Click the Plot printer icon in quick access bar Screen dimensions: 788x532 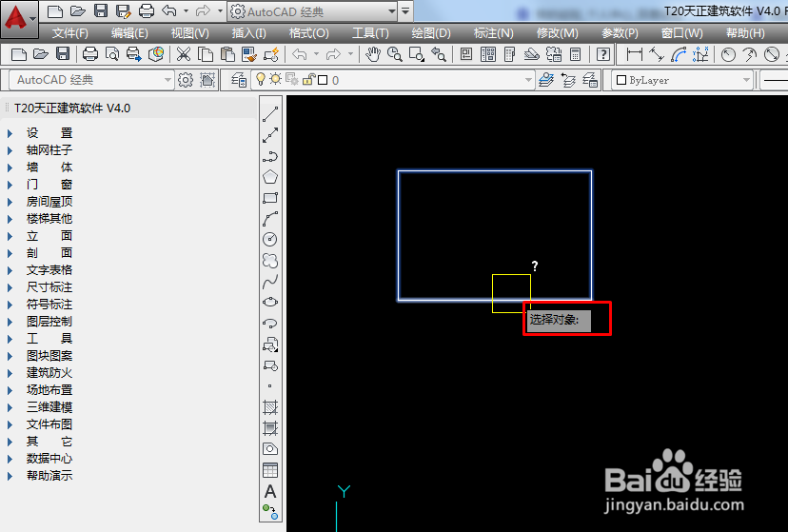[x=147, y=11]
